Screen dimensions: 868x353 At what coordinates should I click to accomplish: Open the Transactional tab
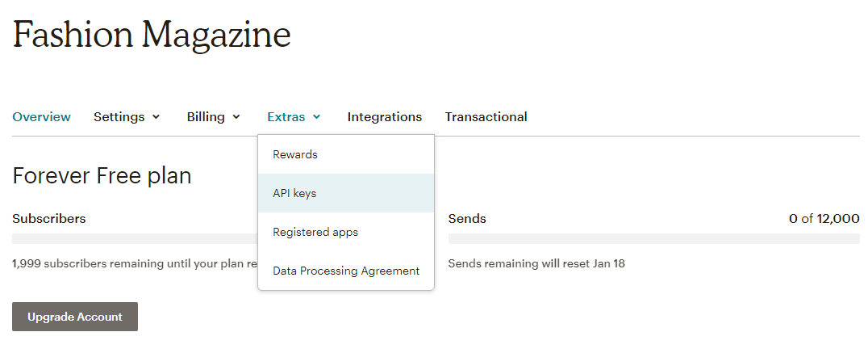[486, 117]
